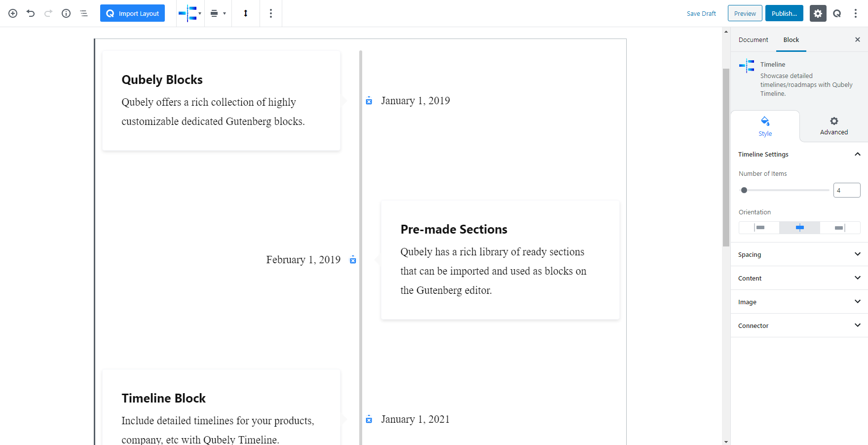The image size is (868, 445).
Task: Adjust the Number of Items slider
Action: click(x=784, y=190)
